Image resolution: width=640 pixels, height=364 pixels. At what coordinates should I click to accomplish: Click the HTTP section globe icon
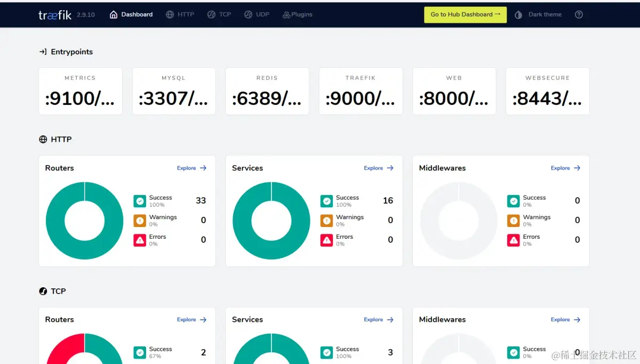(43, 139)
